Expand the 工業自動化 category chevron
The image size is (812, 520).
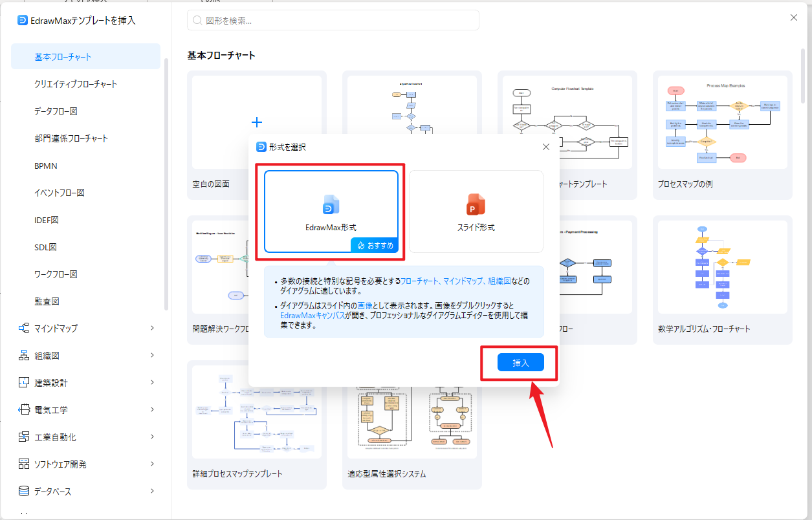(x=152, y=437)
